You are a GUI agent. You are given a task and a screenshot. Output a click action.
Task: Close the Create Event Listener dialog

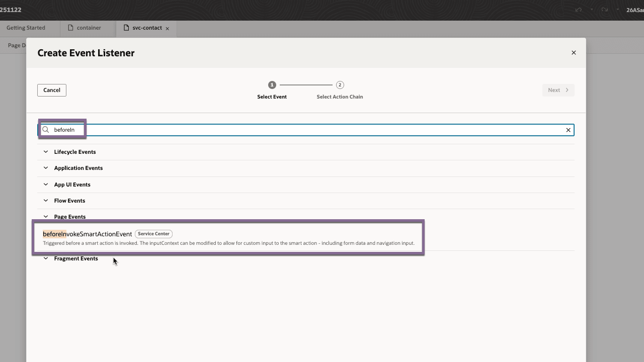tap(574, 52)
